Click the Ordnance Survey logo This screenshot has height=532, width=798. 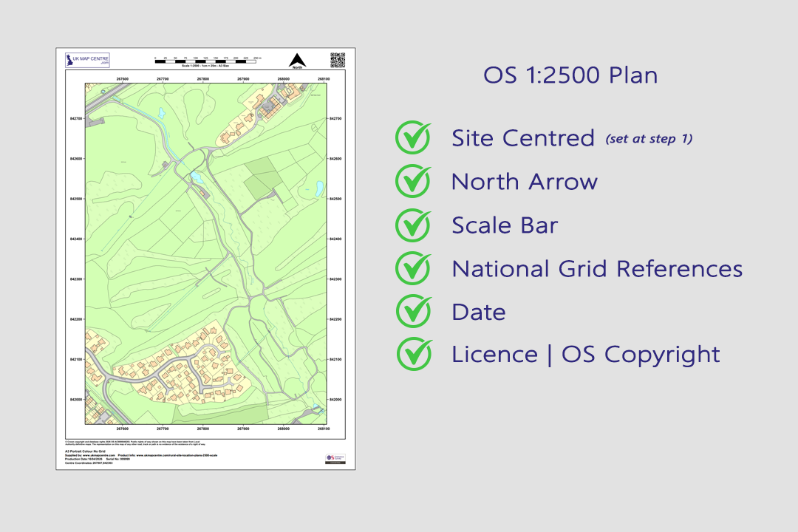[336, 457]
